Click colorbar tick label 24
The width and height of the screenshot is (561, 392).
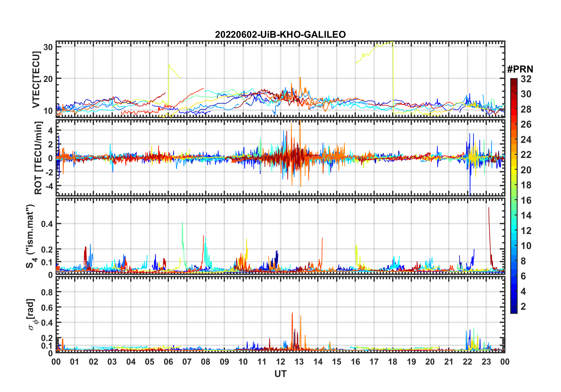pos(526,140)
